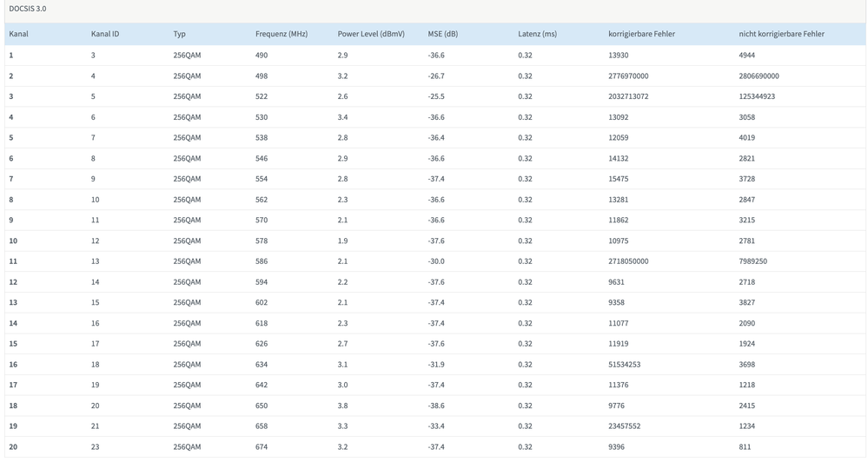868x462 pixels.
Task: Click the korrigierbare Fehler column header
Action: click(641, 34)
